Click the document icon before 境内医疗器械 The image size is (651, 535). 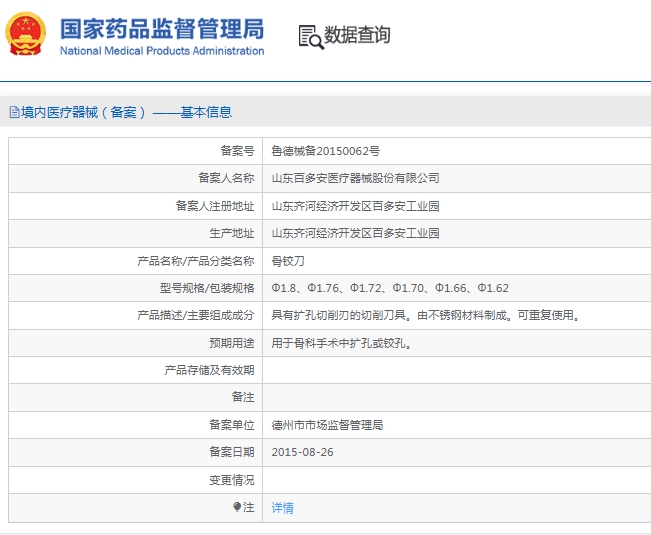tap(14, 112)
